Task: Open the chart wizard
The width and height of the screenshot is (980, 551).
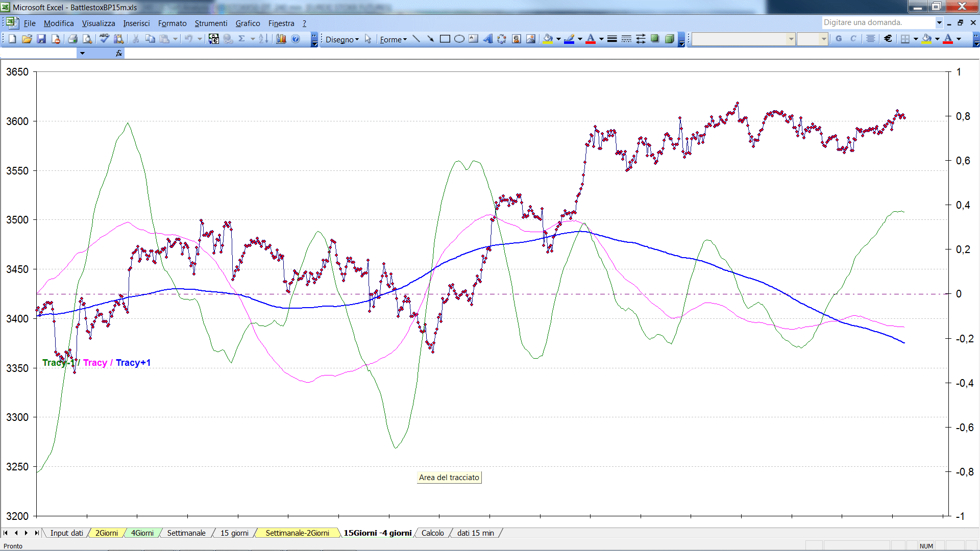Action: click(x=281, y=39)
